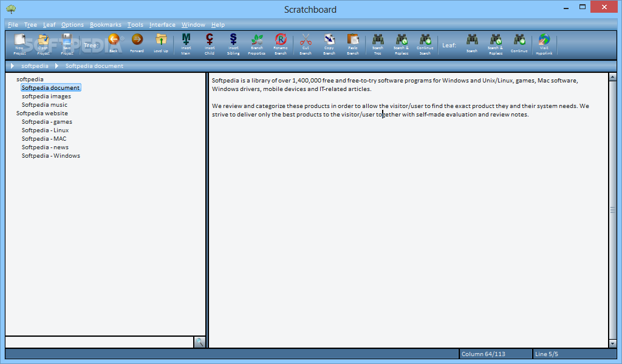622x364 pixels.
Task: Insert a Sibling branch
Action: (233, 44)
